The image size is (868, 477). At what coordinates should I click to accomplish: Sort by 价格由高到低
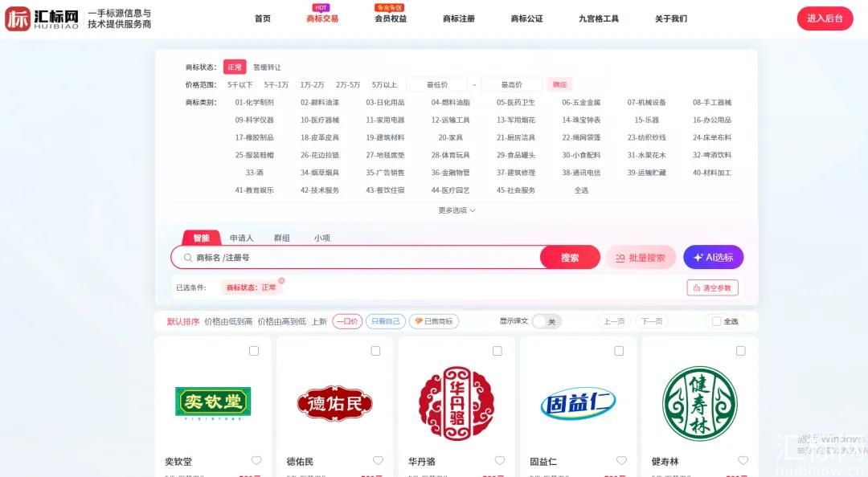pyautogui.click(x=282, y=321)
